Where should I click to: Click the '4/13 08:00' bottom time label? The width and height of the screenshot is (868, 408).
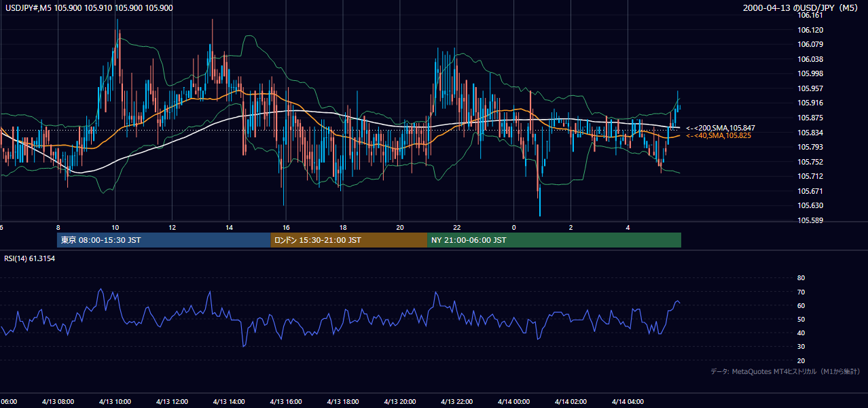tap(58, 402)
